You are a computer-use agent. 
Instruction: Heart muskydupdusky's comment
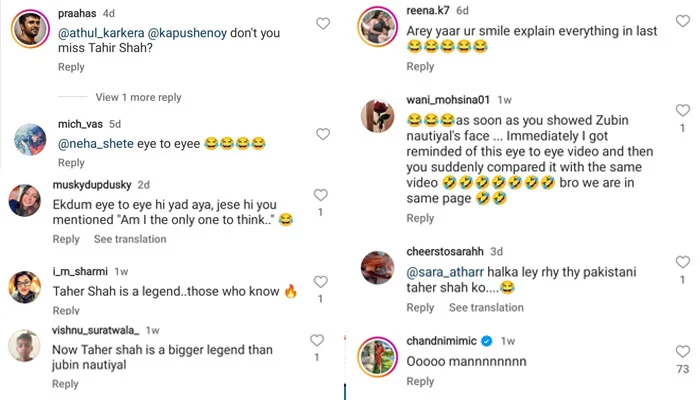(320, 195)
